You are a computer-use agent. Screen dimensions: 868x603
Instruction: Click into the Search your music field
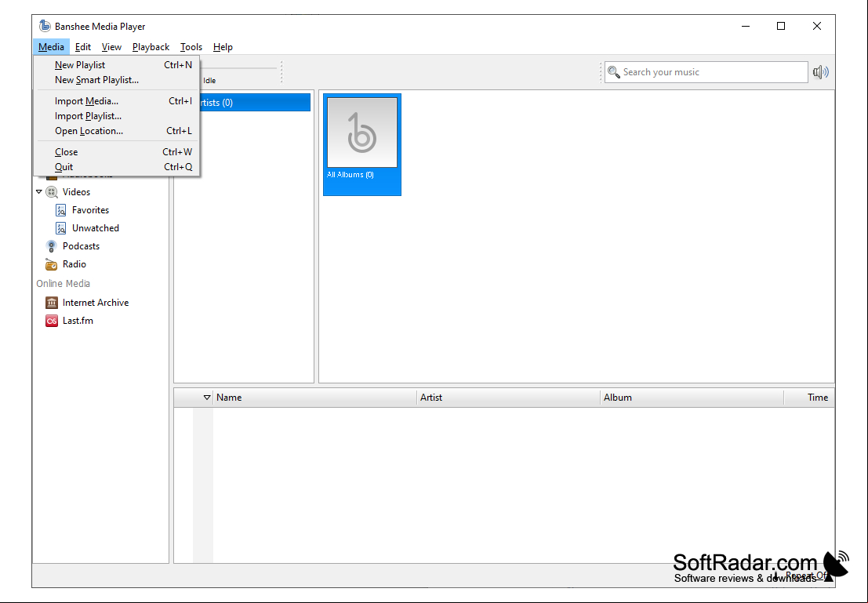click(706, 72)
